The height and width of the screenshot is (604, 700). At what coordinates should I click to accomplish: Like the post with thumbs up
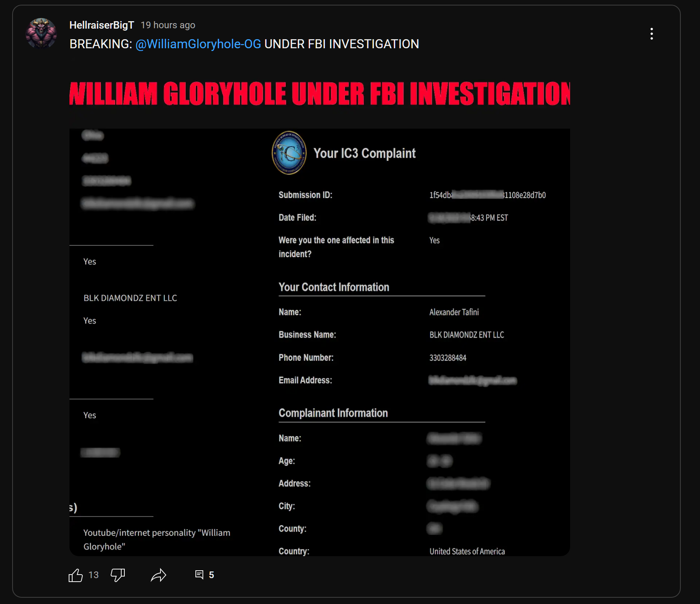tap(76, 575)
